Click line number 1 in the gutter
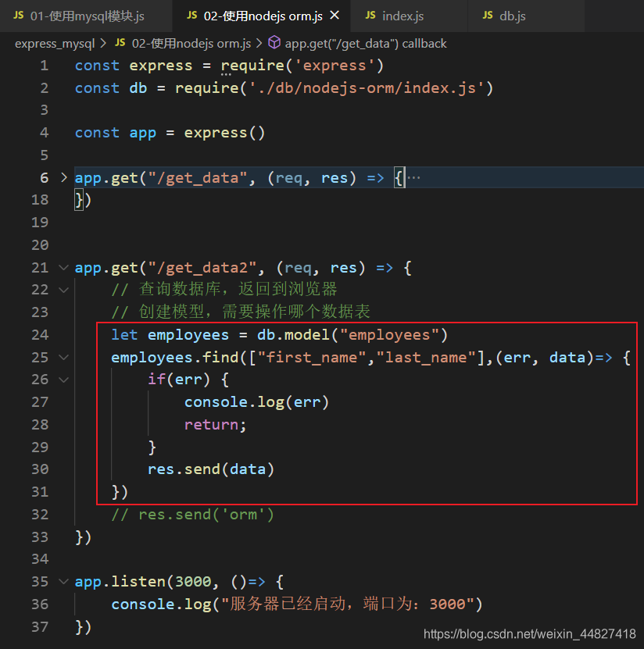 [x=44, y=66]
